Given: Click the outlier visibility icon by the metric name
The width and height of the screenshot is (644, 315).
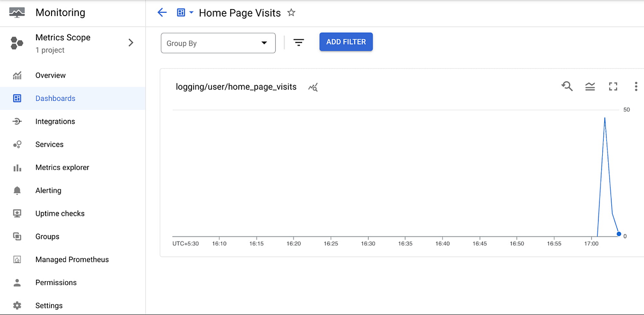Looking at the screenshot, I should click(313, 86).
